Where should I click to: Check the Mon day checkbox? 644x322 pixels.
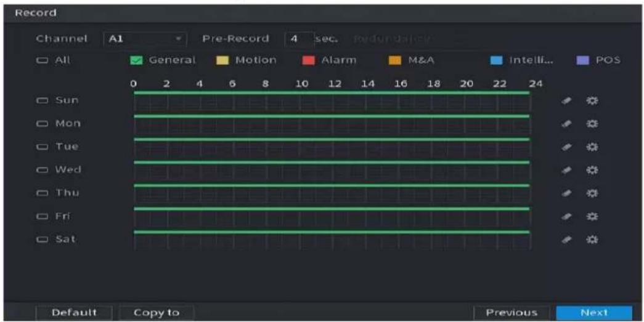(x=42, y=124)
